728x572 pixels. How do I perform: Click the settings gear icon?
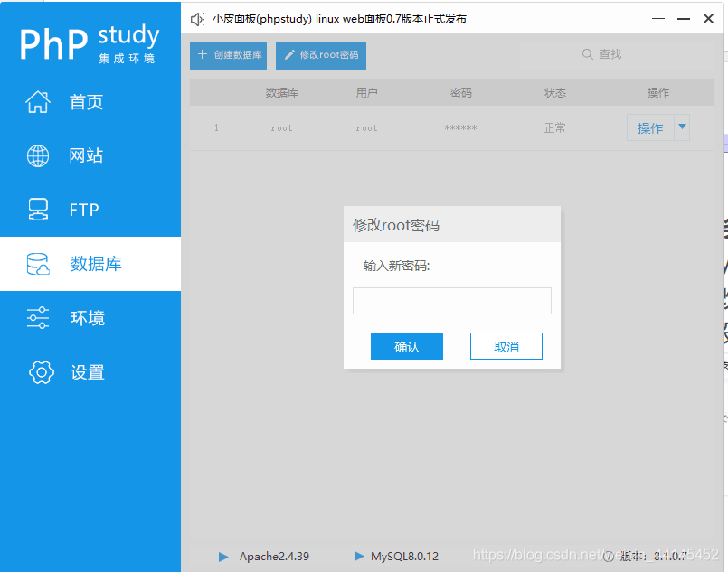pos(42,371)
